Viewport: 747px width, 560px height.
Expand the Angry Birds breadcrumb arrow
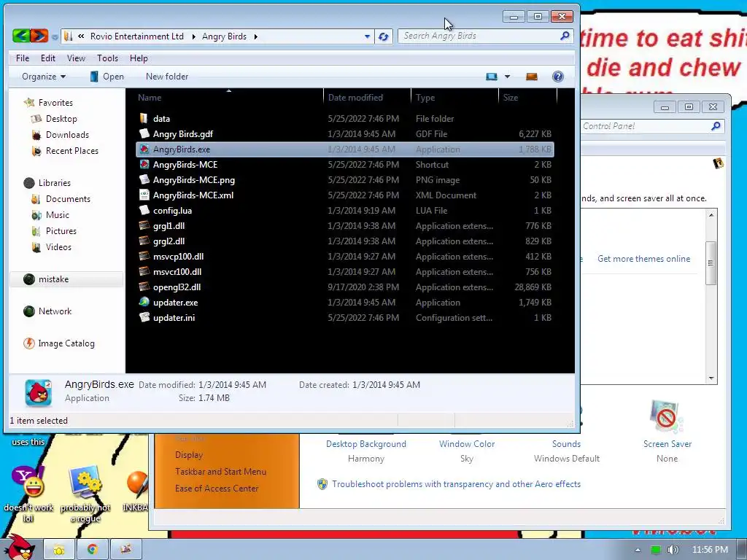pos(255,36)
